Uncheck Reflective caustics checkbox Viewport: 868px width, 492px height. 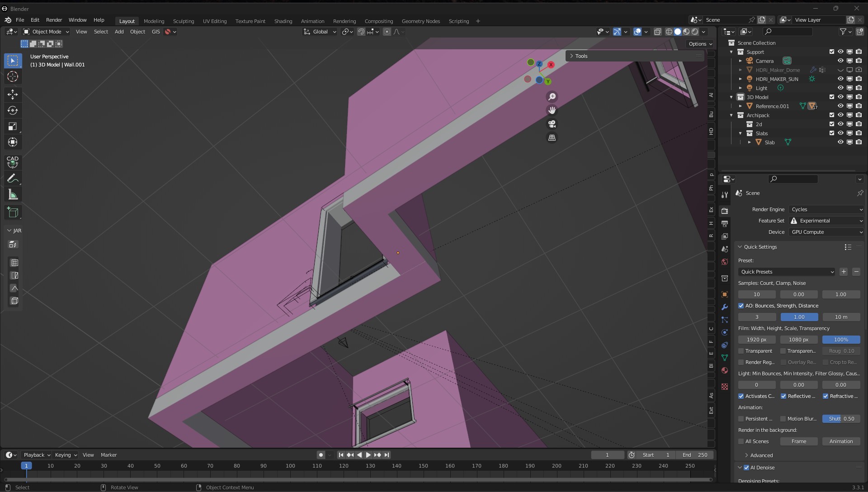coord(783,396)
